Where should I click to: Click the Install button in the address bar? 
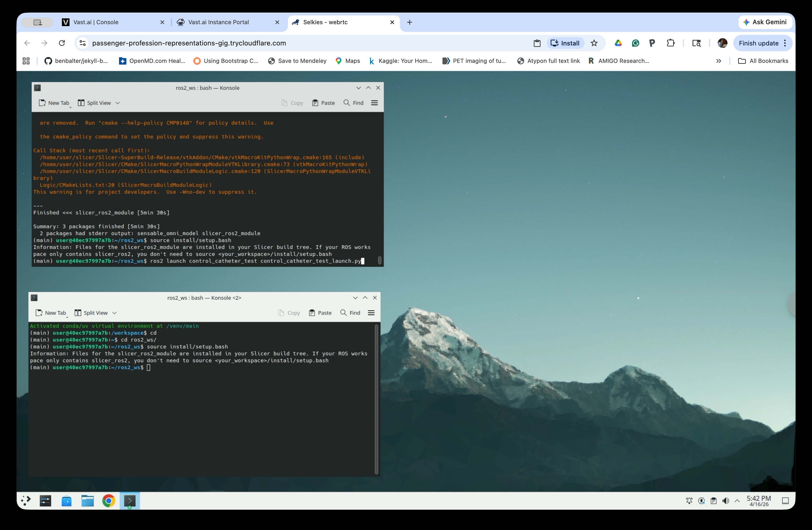coord(565,43)
